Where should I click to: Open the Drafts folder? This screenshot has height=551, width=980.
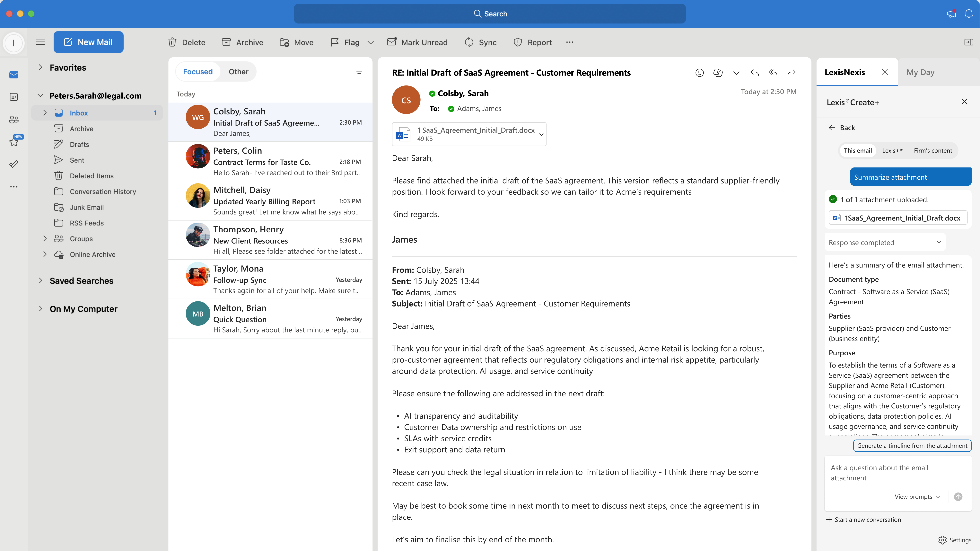coord(80,144)
